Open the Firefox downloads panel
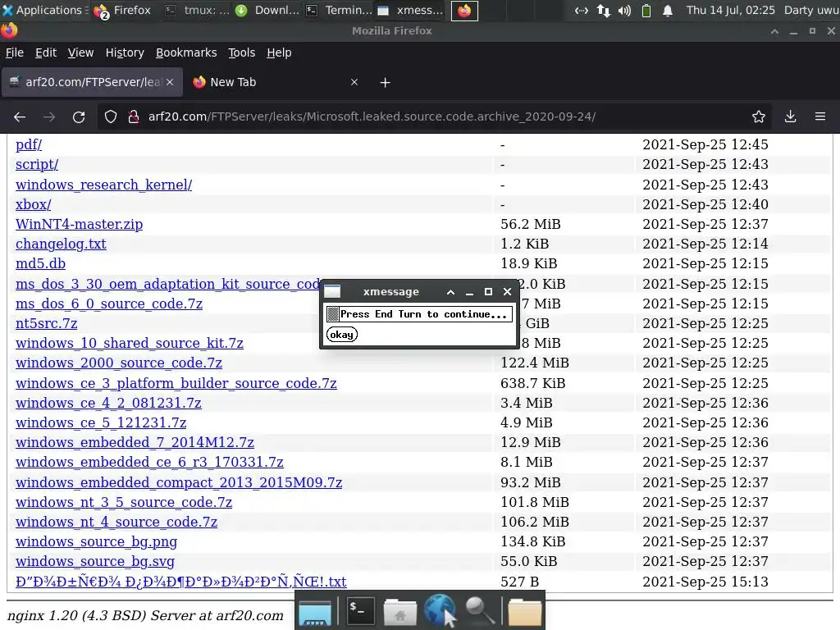Viewport: 840px width, 630px height. pyautogui.click(x=790, y=116)
